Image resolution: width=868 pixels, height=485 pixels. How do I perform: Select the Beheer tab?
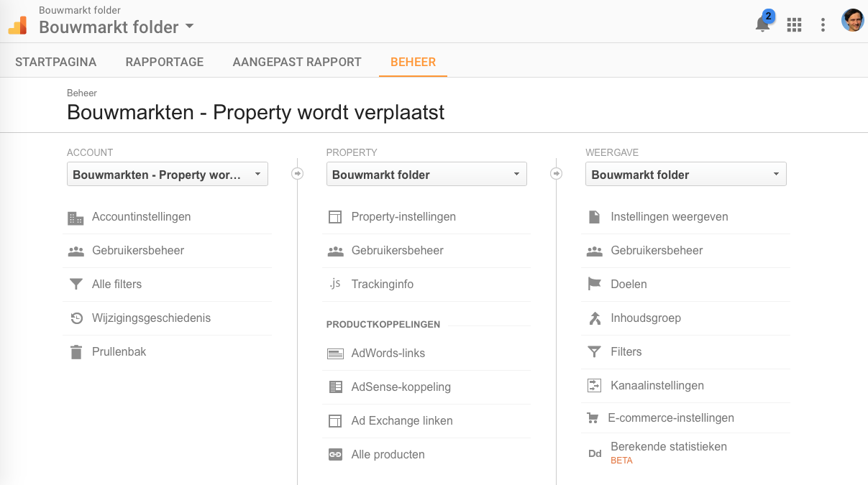tap(414, 62)
